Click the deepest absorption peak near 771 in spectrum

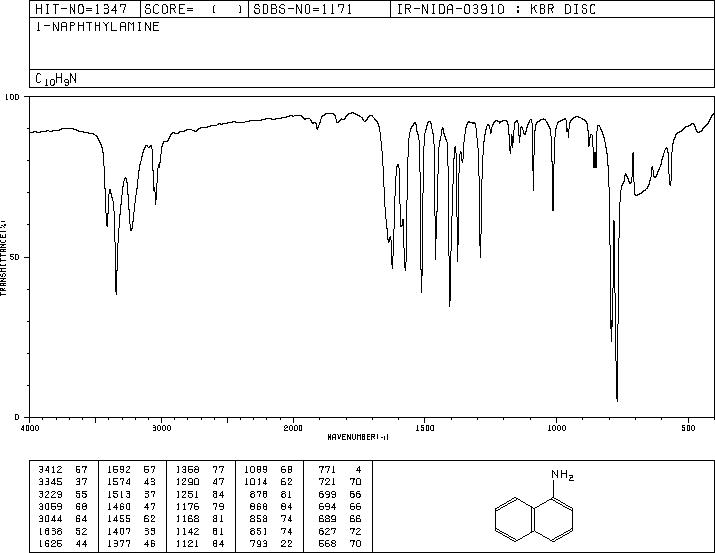pyautogui.click(x=617, y=400)
